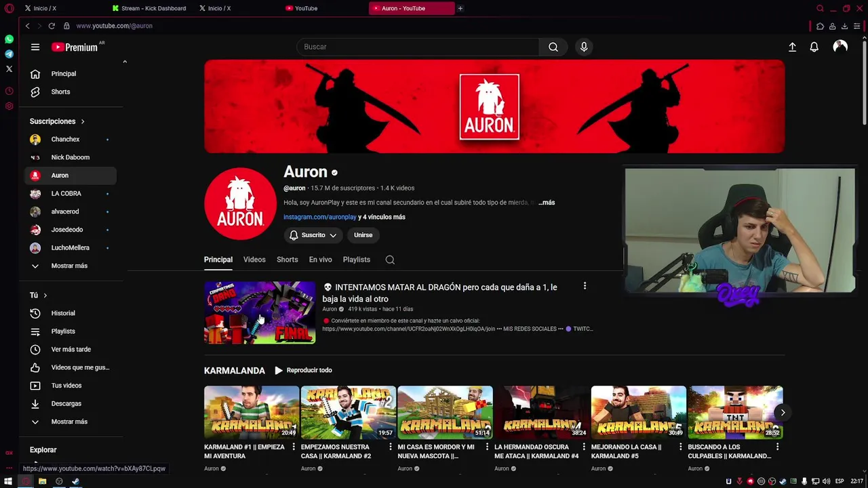The width and height of the screenshot is (868, 488).
Task: Collapse sidebar with up arrow
Action: coord(125,62)
